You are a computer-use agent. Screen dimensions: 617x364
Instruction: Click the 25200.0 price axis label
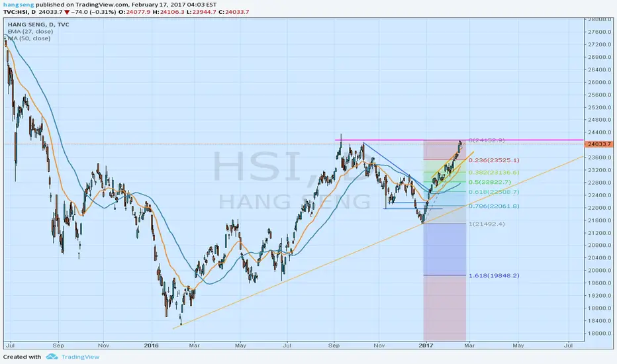pos(600,107)
